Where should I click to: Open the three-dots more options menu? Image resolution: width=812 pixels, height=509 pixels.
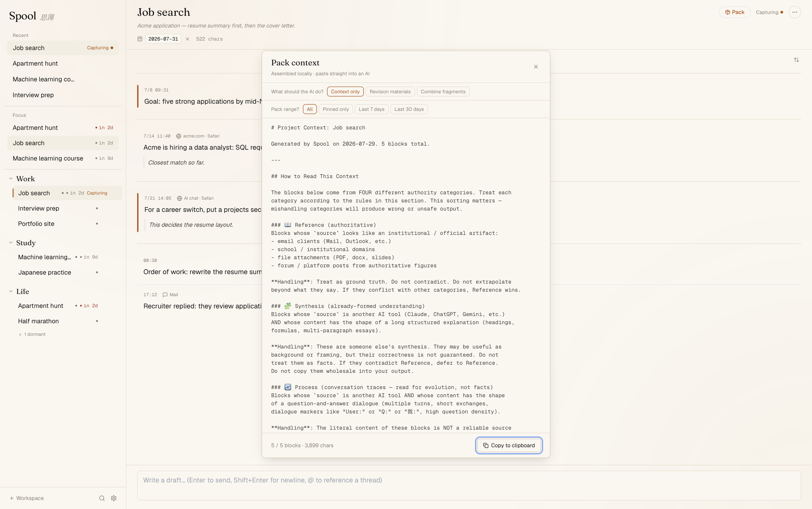(795, 12)
